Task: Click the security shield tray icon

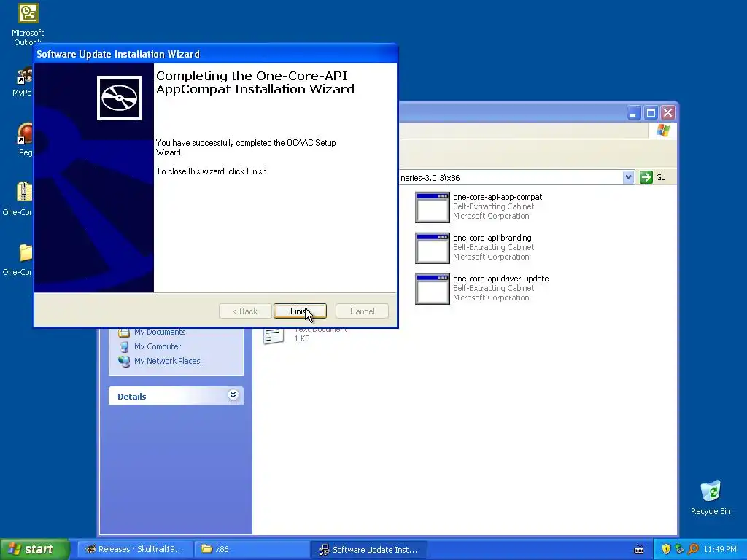Action: [666, 549]
